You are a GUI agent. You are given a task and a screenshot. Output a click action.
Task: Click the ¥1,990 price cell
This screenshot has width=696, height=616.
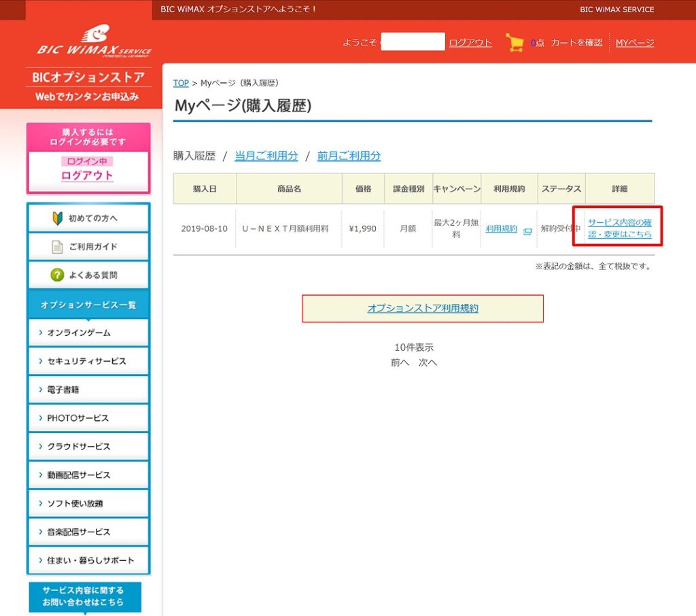tap(363, 228)
